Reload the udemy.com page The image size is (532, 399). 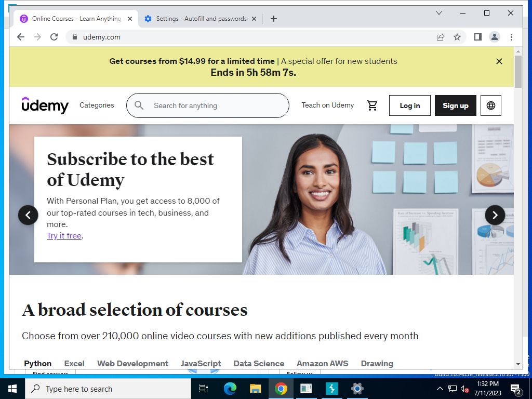point(54,37)
